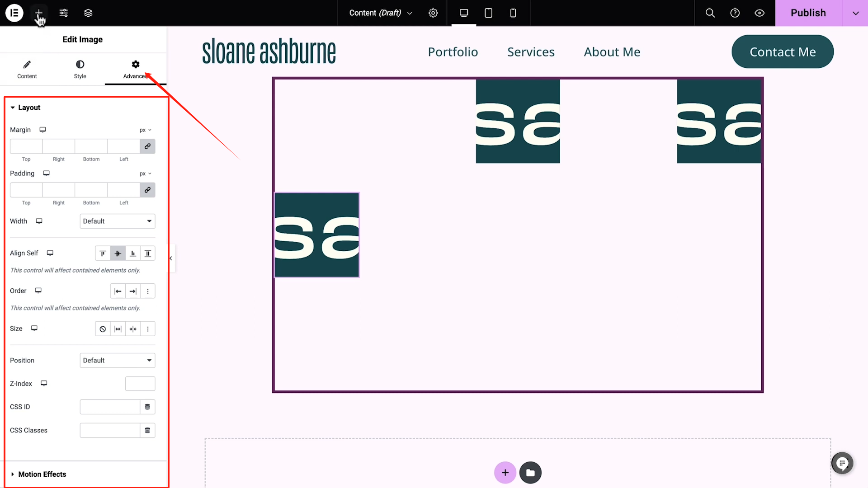Click the Publish button
868x488 pixels.
click(x=808, y=13)
